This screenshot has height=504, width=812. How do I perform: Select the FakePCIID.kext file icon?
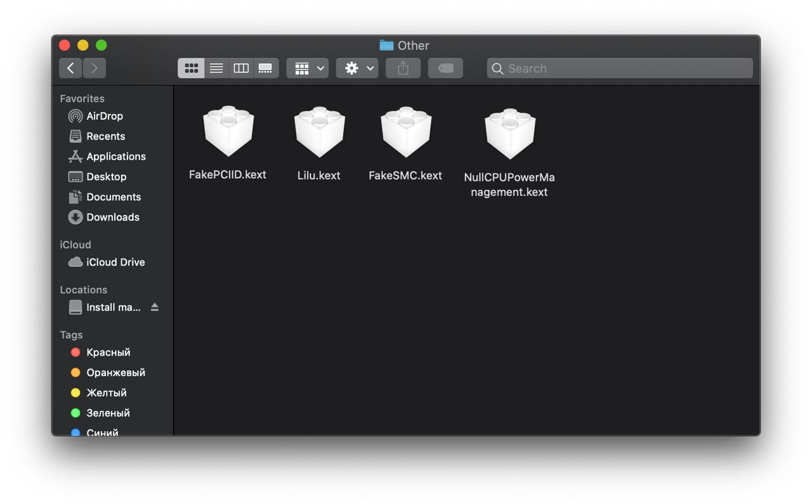[228, 131]
